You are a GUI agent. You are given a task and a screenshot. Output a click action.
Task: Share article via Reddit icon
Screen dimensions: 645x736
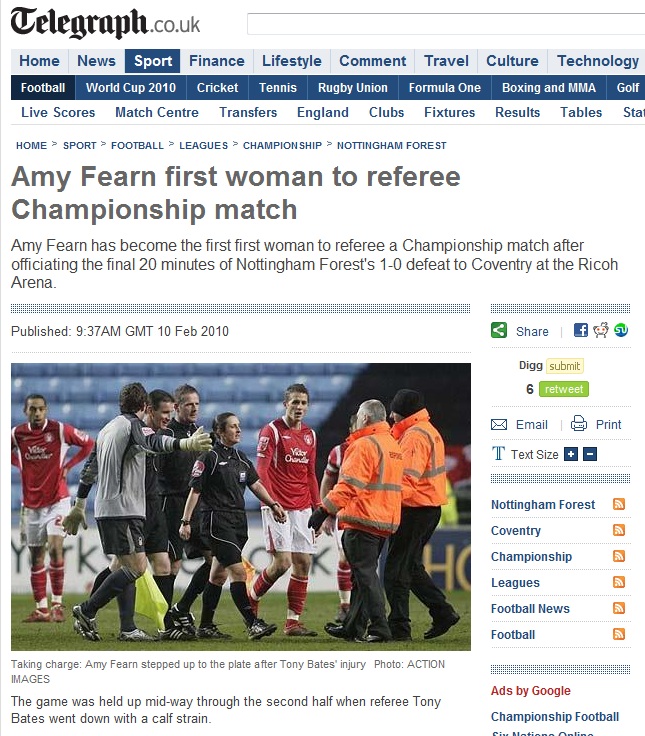pyautogui.click(x=601, y=330)
